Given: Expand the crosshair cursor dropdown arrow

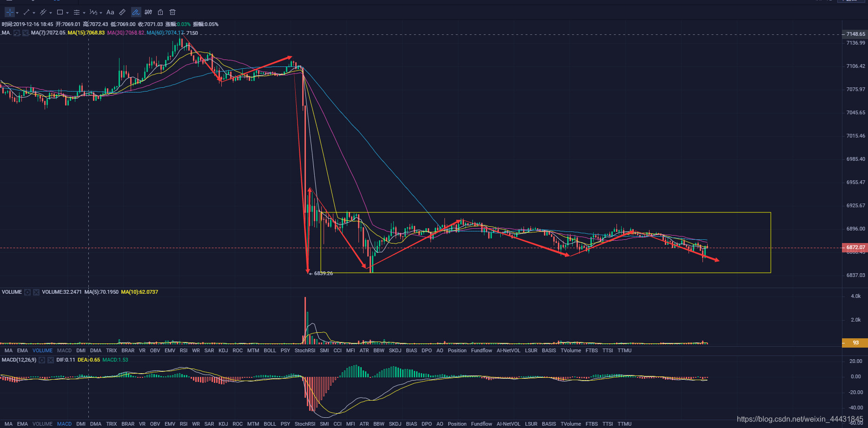Looking at the screenshot, I should (x=17, y=13).
